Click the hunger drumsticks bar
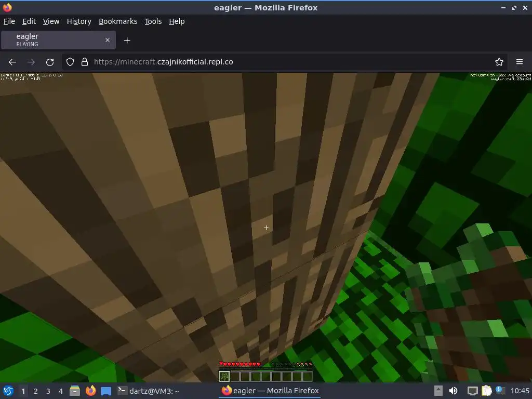This screenshot has width=532, height=399. tap(291, 364)
